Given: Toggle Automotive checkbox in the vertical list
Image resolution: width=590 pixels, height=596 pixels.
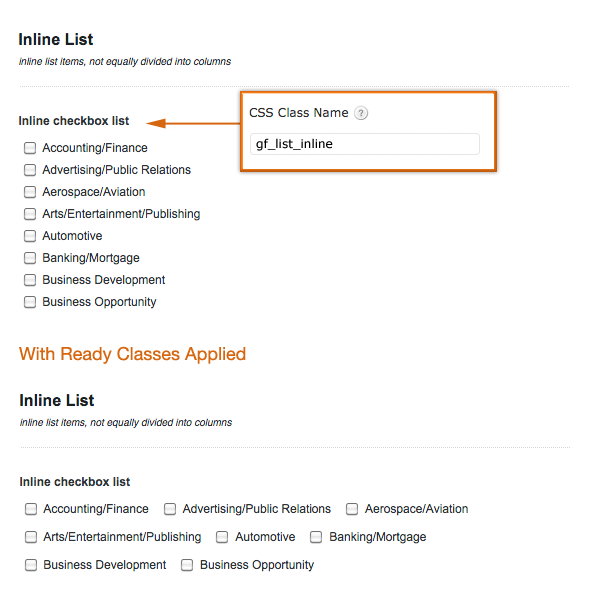Looking at the screenshot, I should tap(30, 236).
